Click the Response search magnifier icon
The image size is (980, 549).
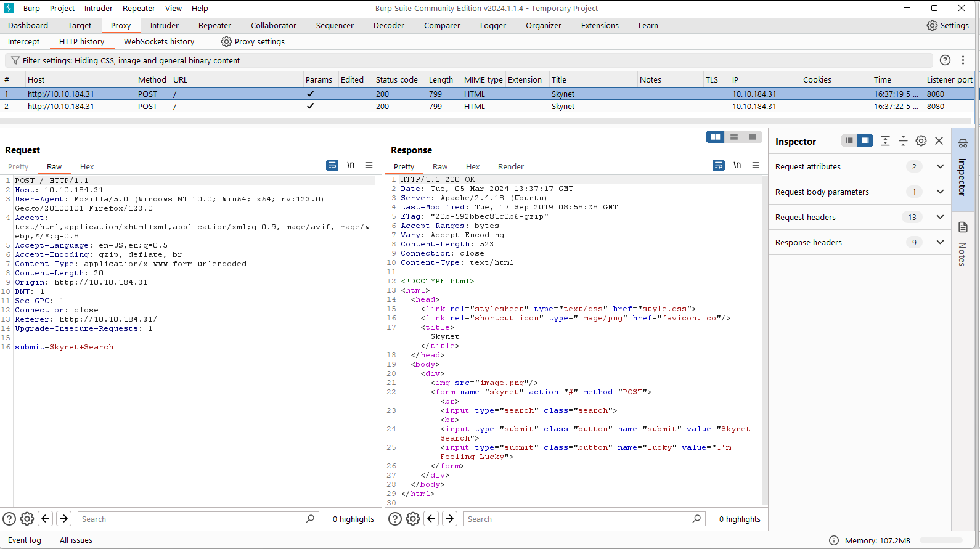[696, 519]
